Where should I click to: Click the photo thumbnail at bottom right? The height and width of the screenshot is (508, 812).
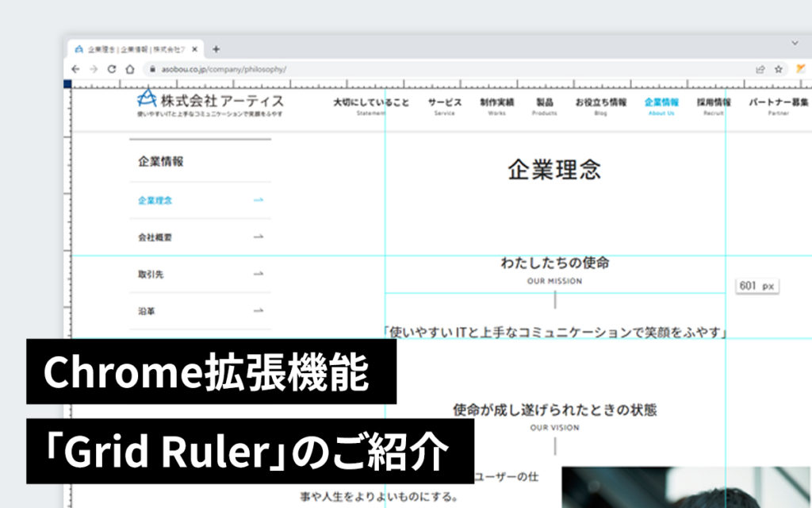pos(687,487)
